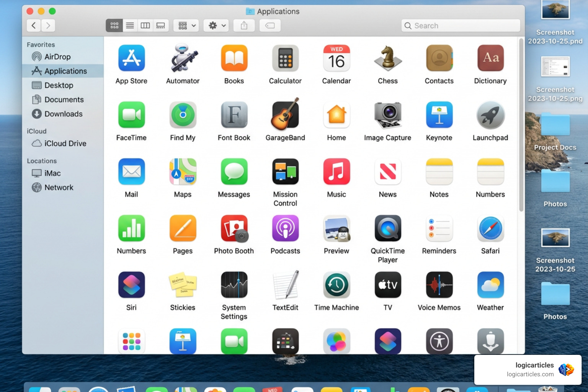588x392 pixels.
Task: Switch to icon view in toolbar
Action: (x=114, y=26)
